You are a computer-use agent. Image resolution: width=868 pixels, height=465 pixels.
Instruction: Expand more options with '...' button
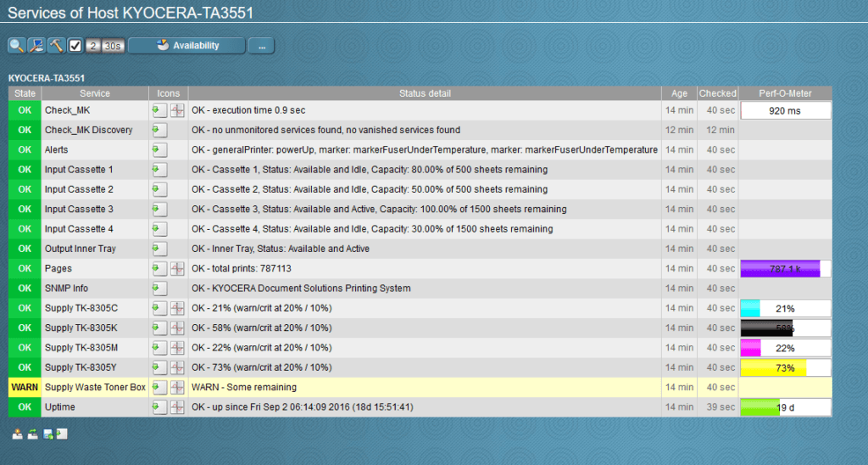[261, 46]
